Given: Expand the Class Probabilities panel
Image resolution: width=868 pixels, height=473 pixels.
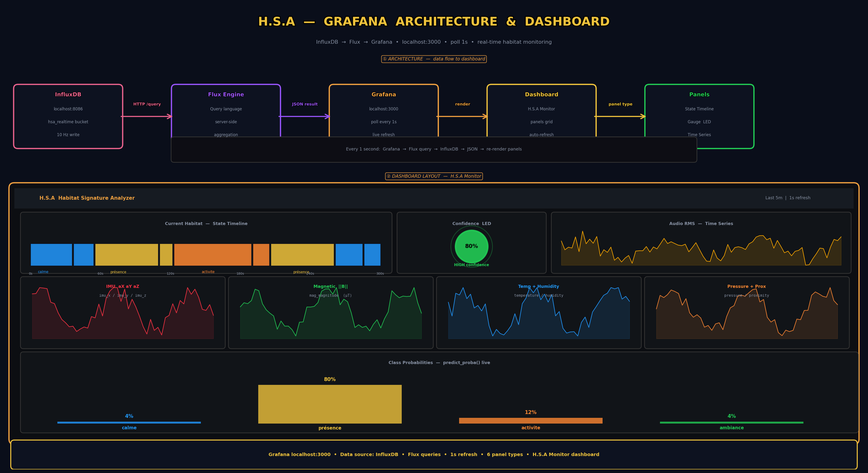Looking at the screenshot, I should coord(438,362).
